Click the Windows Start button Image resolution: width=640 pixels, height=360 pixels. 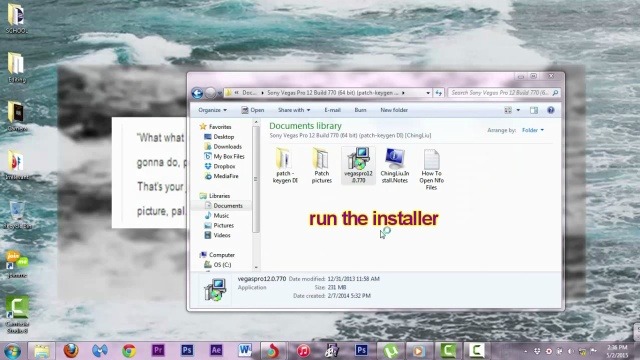point(12,351)
